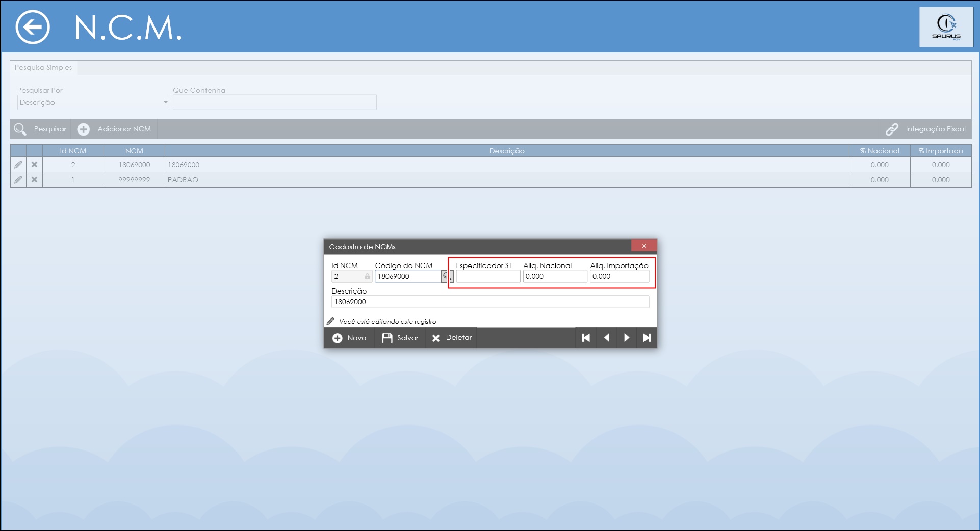Go back using the arrow circle icon
The image size is (980, 531).
pos(33,27)
